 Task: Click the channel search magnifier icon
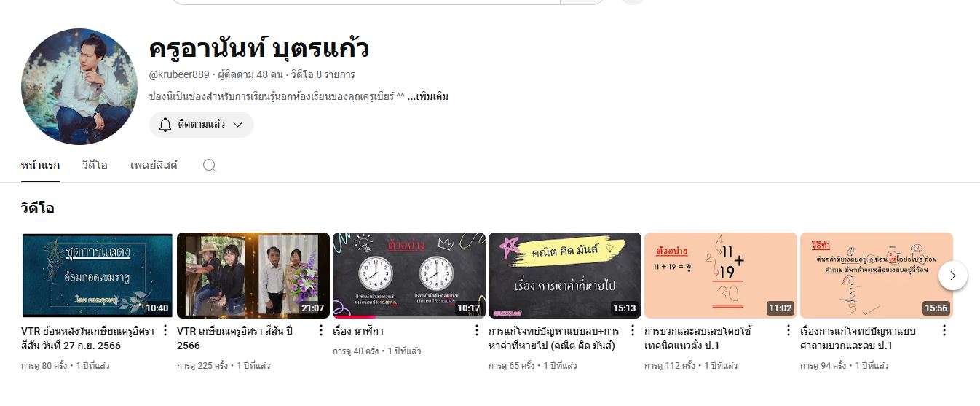pyautogui.click(x=209, y=165)
